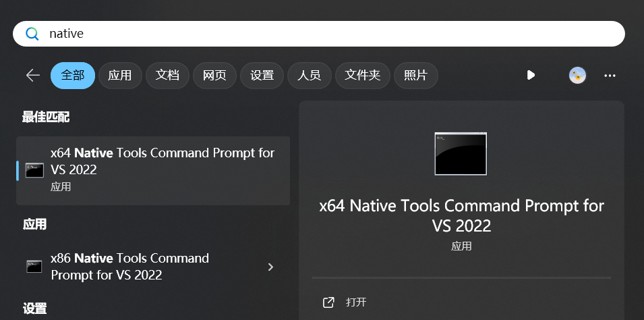Viewport: 644px width, 320px height.
Task: Switch to the 文件夹 filter tab
Action: tap(363, 75)
